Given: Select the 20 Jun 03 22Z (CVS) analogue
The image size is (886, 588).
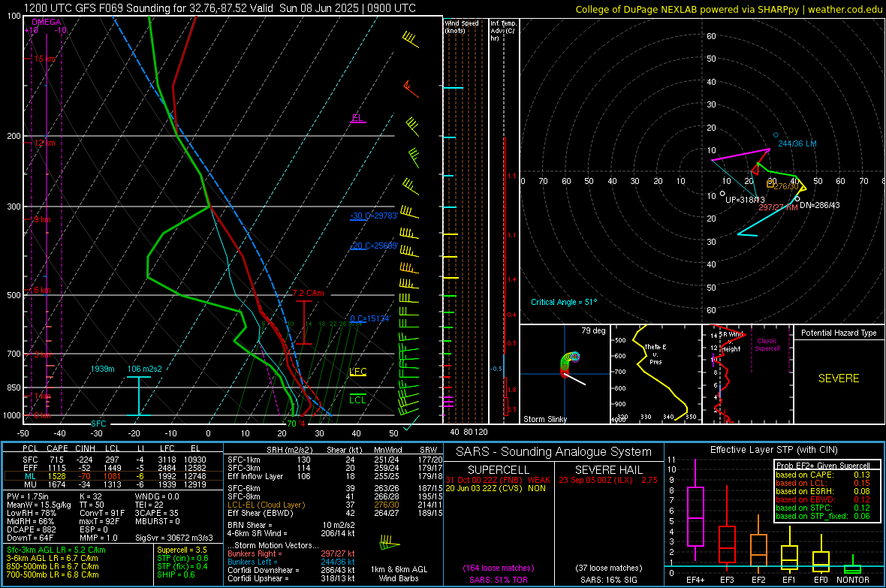Looking at the screenshot, I should 496,488.
